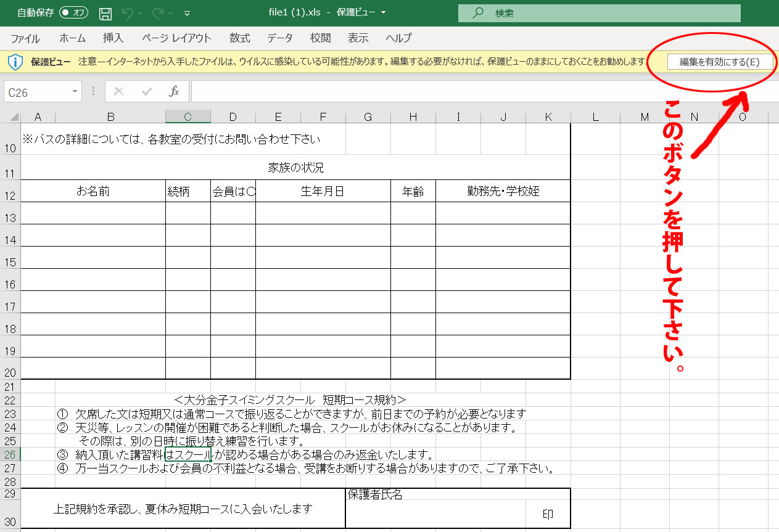Click the 年齢 header cell
Viewport: 779px width, 532px height.
point(413,191)
